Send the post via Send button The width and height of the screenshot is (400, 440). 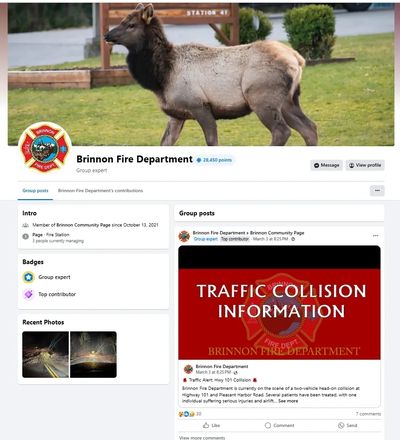coord(347,425)
